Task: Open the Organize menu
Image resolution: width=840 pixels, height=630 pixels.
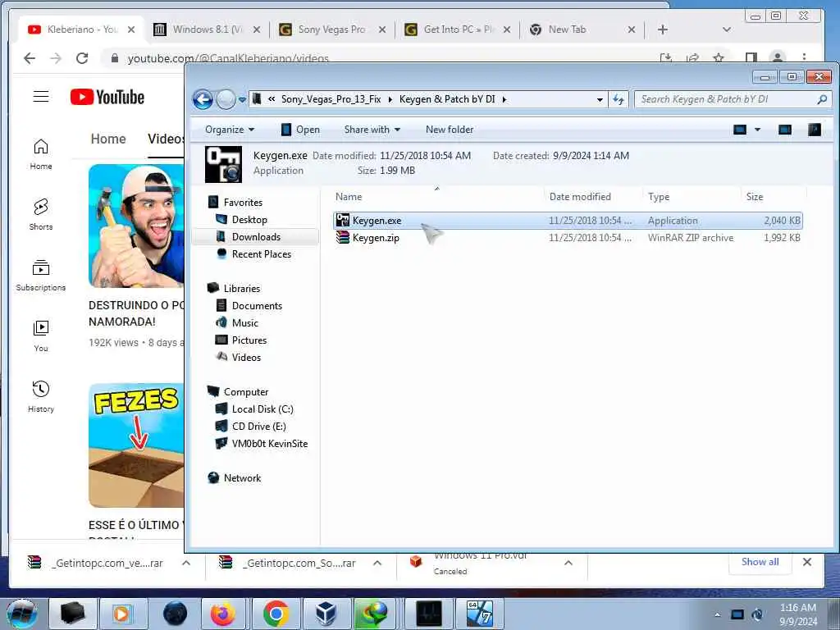Action: (x=230, y=130)
